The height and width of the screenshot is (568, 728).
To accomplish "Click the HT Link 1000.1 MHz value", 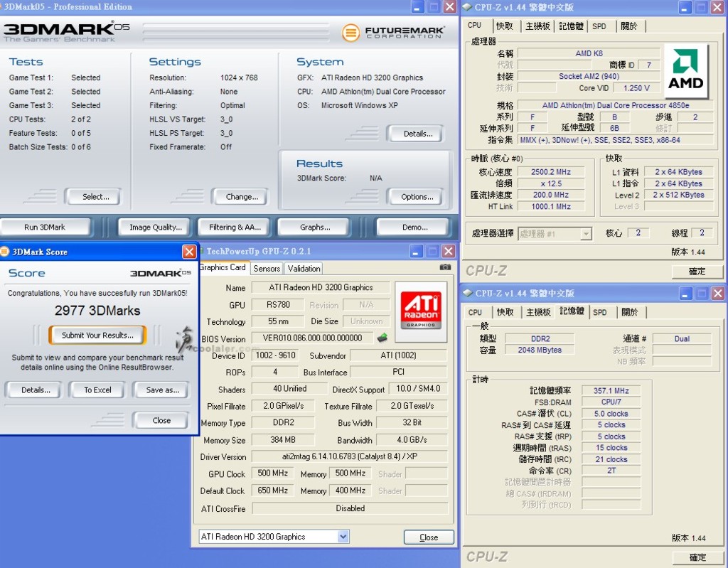I will (x=551, y=206).
